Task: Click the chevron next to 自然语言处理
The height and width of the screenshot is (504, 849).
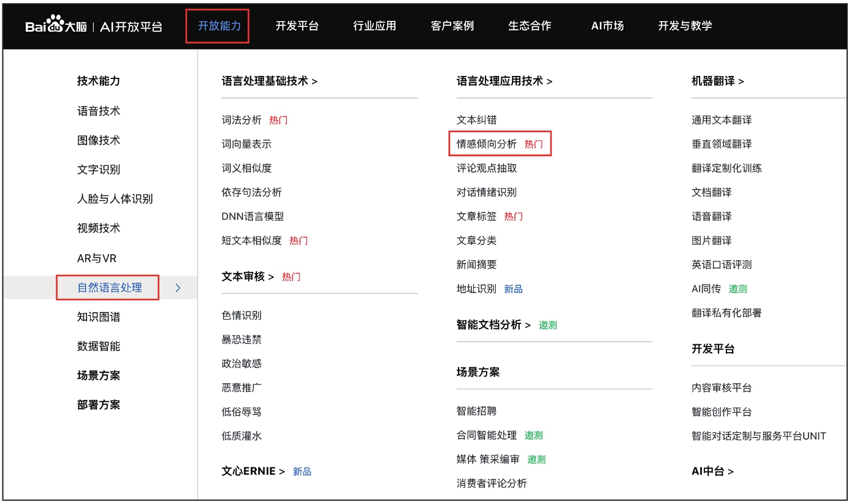Action: (x=178, y=288)
